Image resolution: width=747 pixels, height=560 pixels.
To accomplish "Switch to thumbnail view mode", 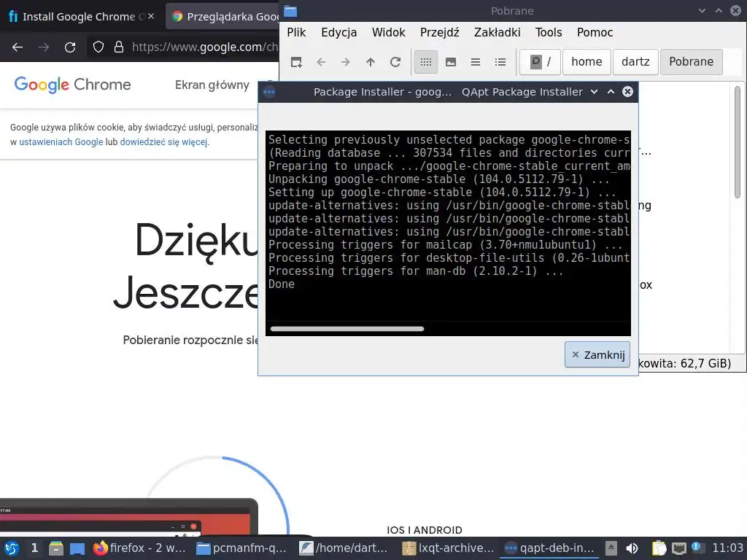I will 451,62.
